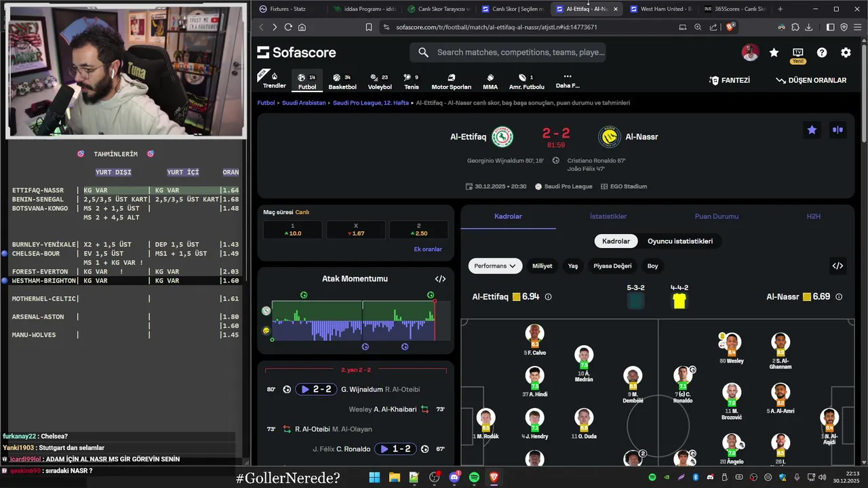
Task: Open Windows Start menu
Action: coord(374,478)
